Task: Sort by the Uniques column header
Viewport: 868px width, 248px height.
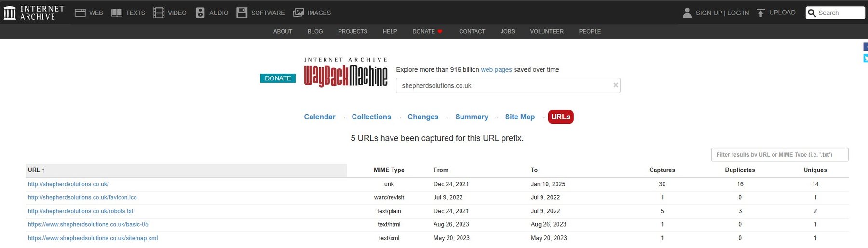Action: [x=815, y=170]
